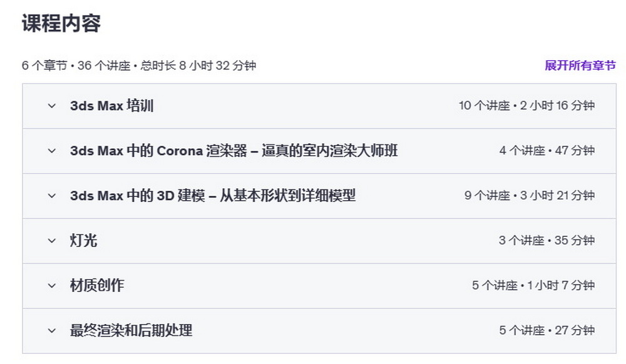The width and height of the screenshot is (626, 364).
Task: Expand the 灯光 section chevron
Action: point(52,241)
